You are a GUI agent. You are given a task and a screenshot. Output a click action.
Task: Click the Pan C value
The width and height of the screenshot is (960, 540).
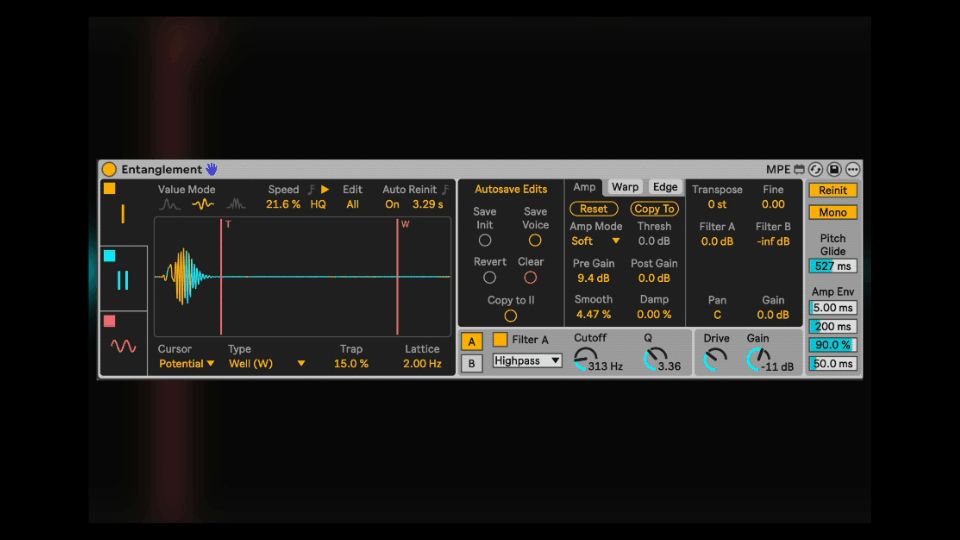tap(717, 315)
